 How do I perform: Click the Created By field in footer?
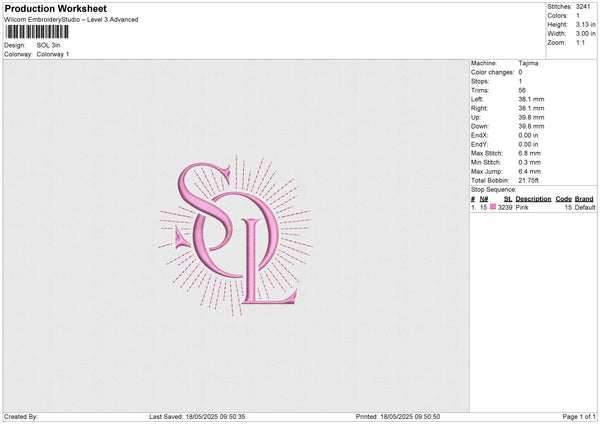[21, 416]
